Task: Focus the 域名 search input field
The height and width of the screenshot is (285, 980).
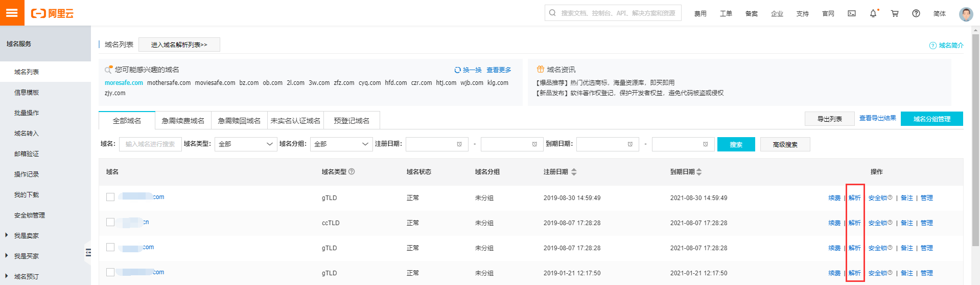Action: [x=151, y=144]
